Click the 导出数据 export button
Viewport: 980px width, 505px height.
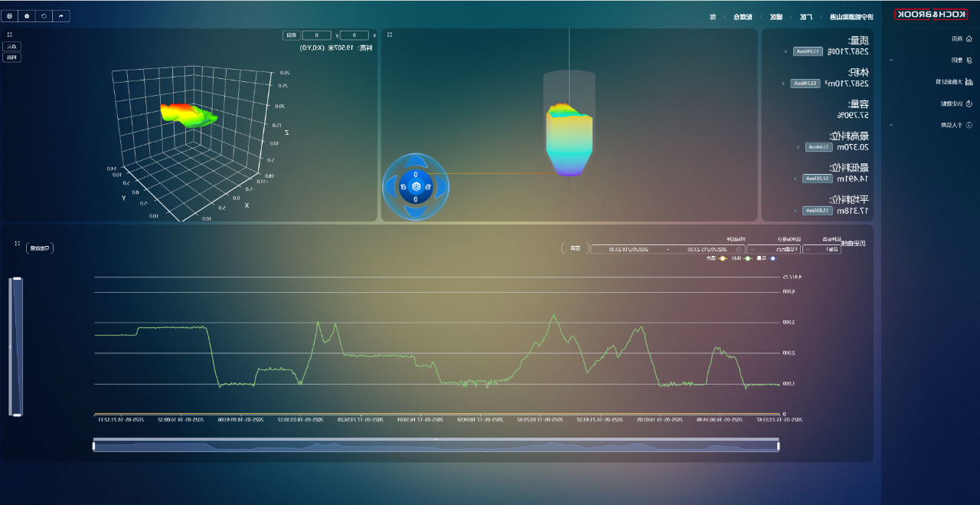[40, 248]
